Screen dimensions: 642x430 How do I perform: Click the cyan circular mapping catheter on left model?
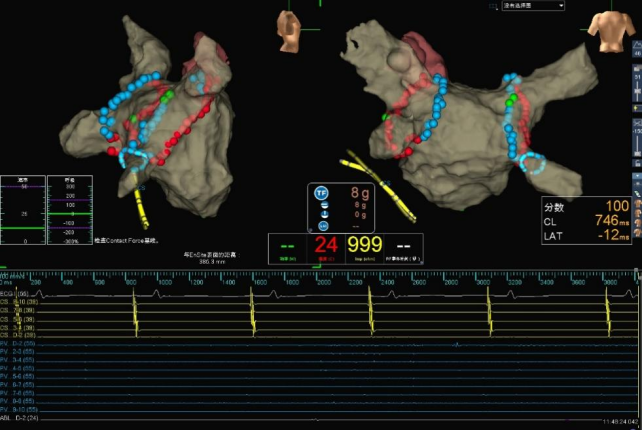click(133, 160)
